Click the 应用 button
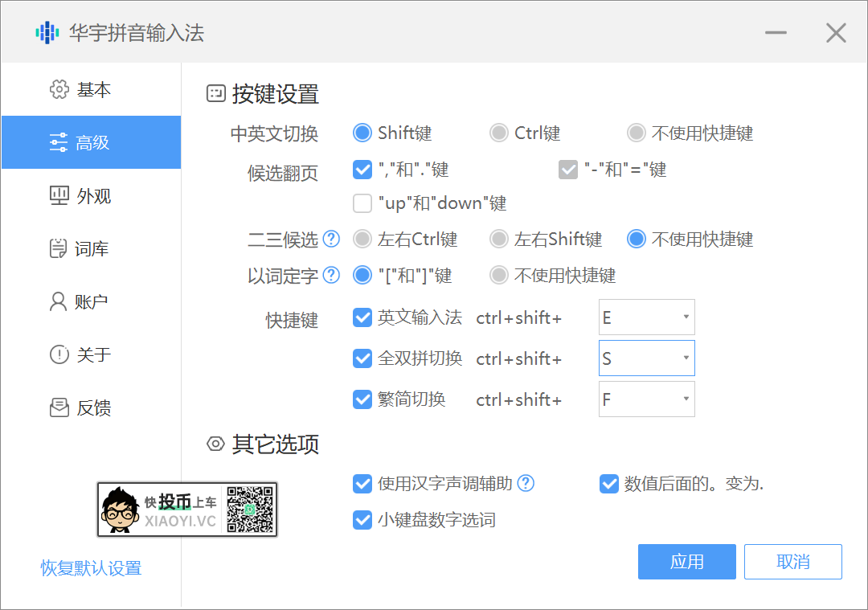Screen dimensions: 868x610 (x=687, y=562)
